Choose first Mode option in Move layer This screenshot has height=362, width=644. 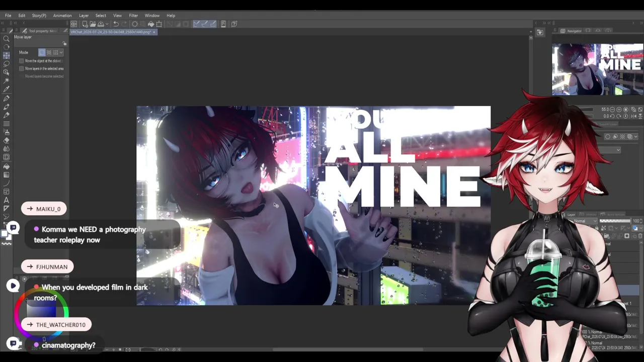coord(42,52)
